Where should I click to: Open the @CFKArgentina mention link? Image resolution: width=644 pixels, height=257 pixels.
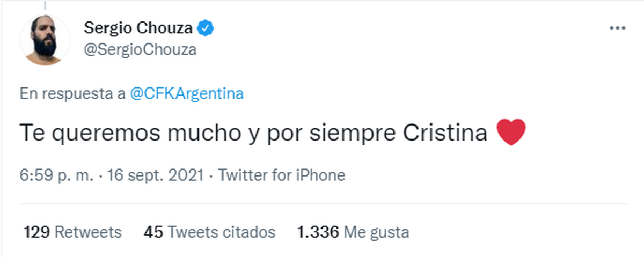[187, 94]
